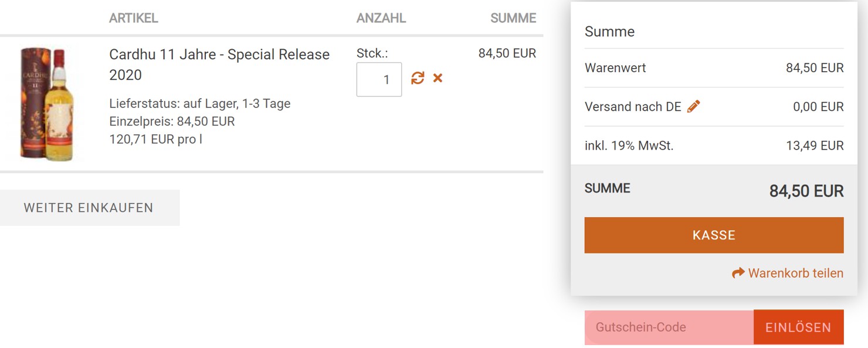Click the Weiter Einkaufen button
Screen dimensions: 868x348
point(90,208)
